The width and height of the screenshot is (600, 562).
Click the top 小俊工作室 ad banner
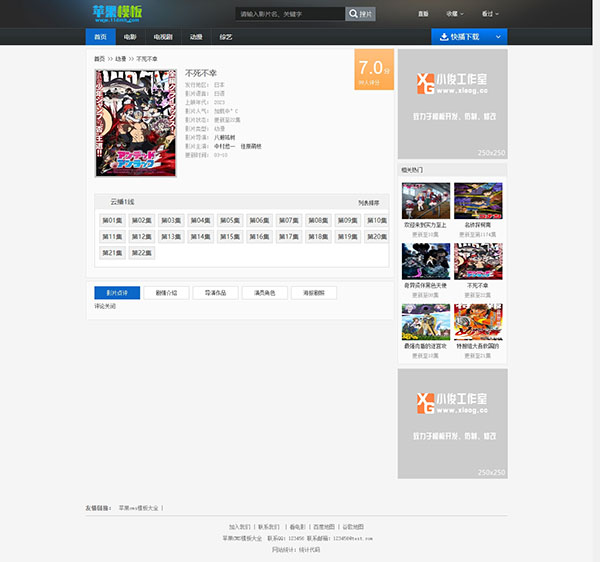pyautogui.click(x=452, y=104)
